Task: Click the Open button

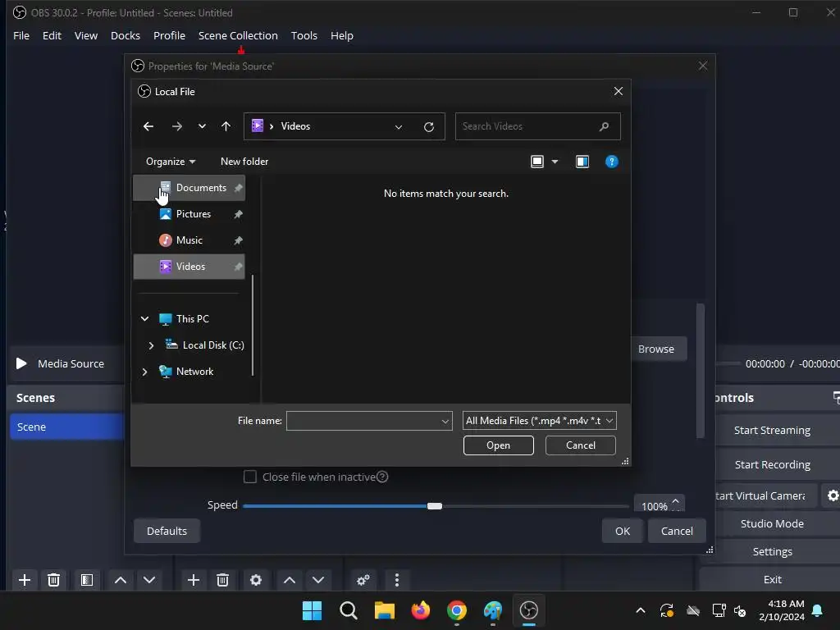Action: (x=498, y=445)
